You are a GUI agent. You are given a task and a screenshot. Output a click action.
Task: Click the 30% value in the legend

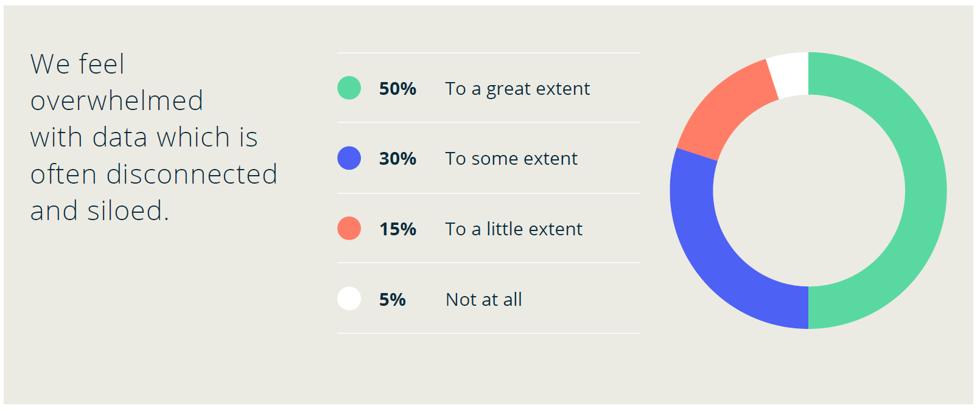(x=397, y=159)
